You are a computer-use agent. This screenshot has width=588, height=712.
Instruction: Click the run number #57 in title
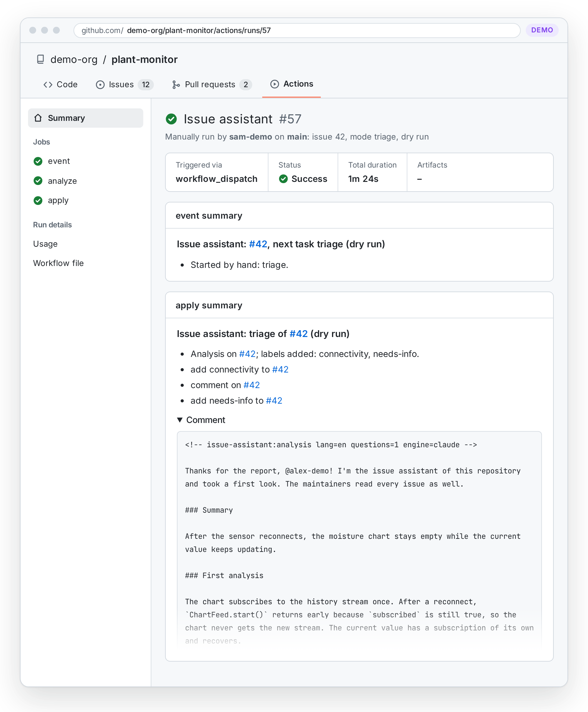[x=290, y=119]
